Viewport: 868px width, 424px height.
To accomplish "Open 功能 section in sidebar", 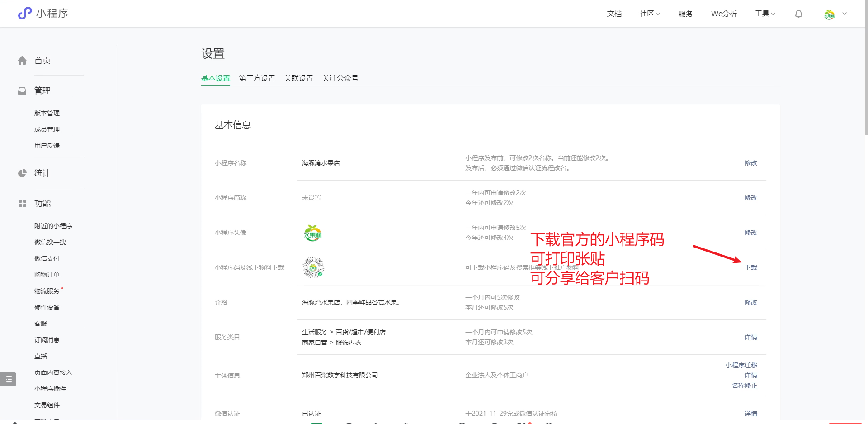I will [x=42, y=204].
